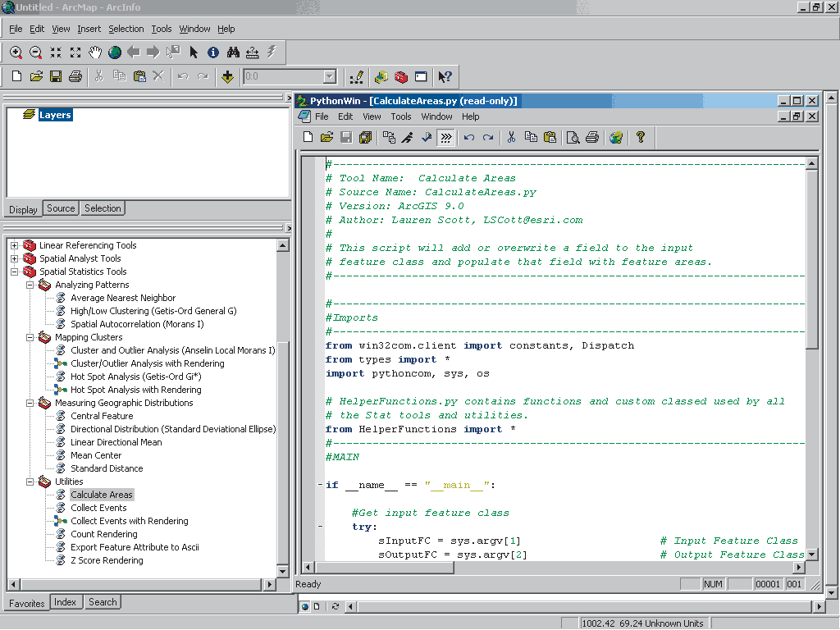The width and height of the screenshot is (840, 630).
Task: Open the Selection menu in ArcMap
Action: (126, 29)
